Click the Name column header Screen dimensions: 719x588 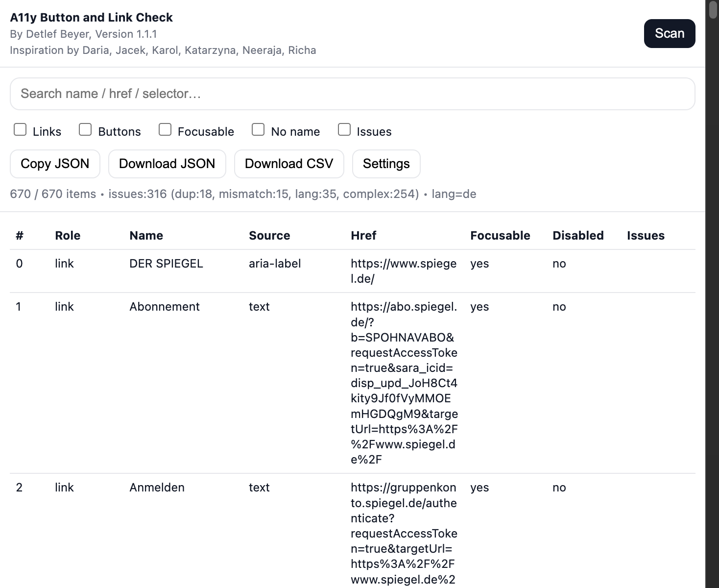coord(146,236)
